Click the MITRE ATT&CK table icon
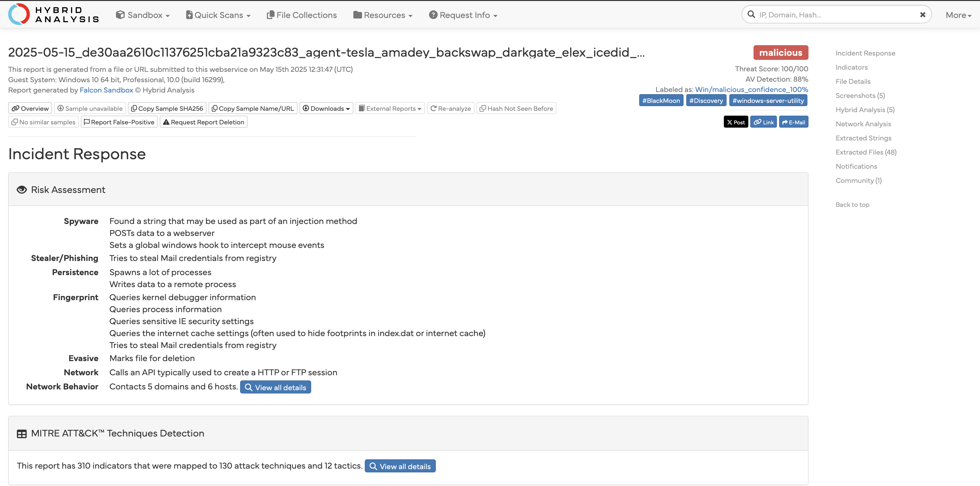Image resolution: width=980 pixels, height=486 pixels. click(x=22, y=434)
